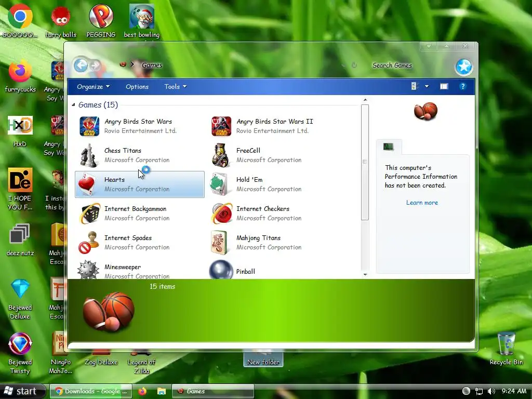The height and width of the screenshot is (399, 532).
Task: Click the Windows start button
Action: (x=22, y=391)
